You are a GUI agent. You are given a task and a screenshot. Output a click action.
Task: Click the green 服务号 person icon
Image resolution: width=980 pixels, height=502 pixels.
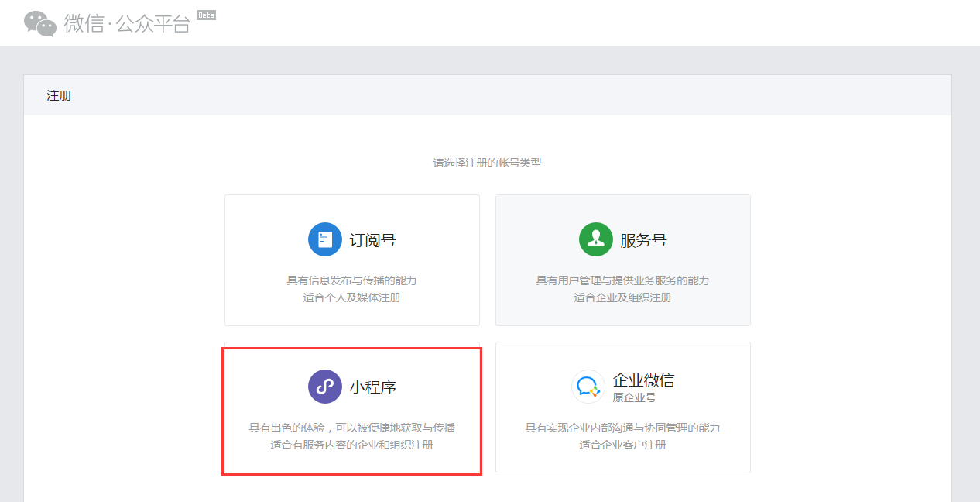(595, 239)
